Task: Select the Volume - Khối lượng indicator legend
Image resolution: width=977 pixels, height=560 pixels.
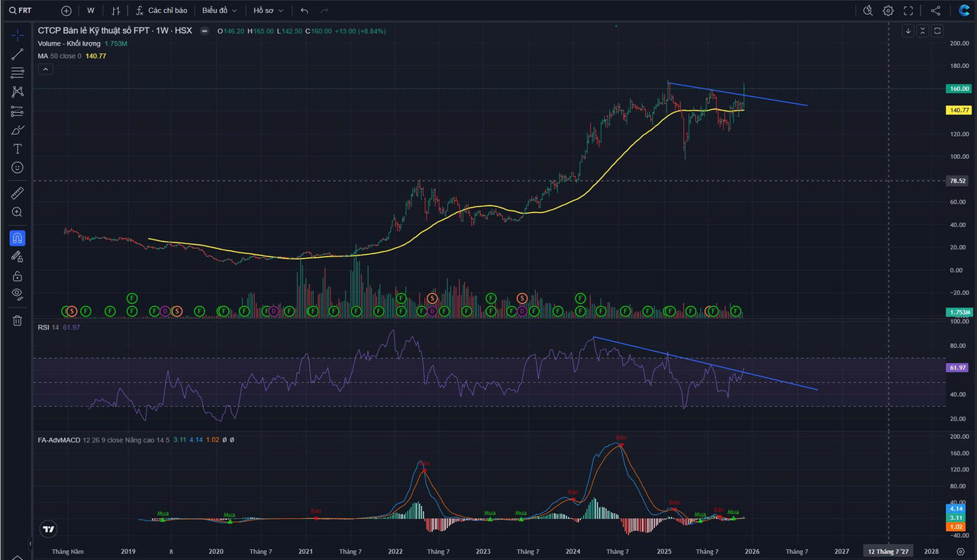Action: tap(69, 43)
